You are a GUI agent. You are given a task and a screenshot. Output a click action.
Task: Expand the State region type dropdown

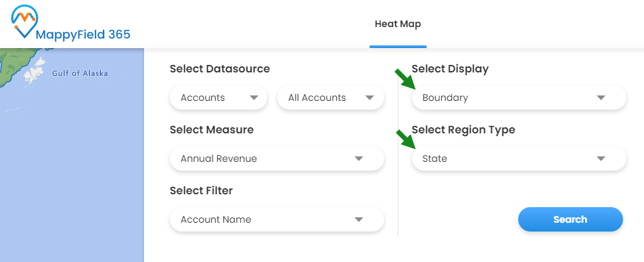pyautogui.click(x=519, y=159)
